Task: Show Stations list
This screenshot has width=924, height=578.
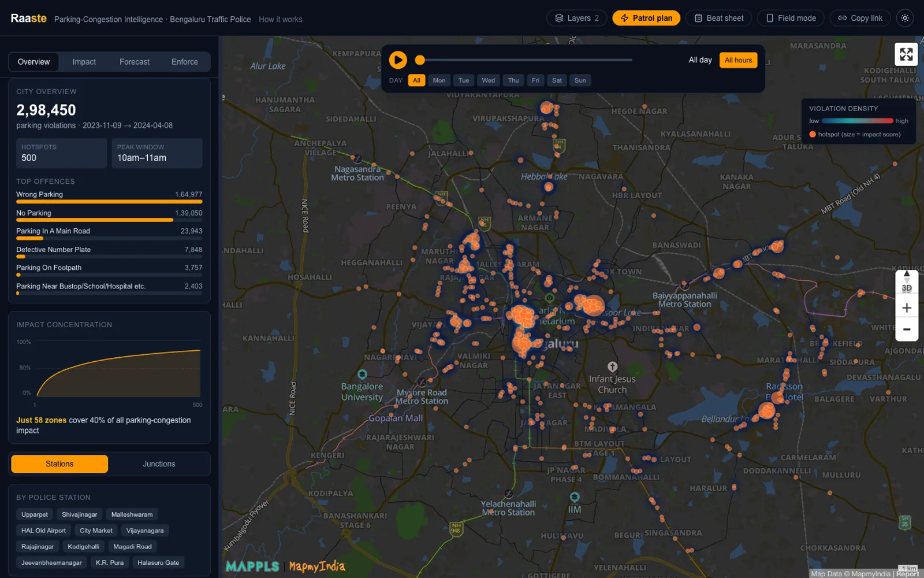Action: pos(59,464)
